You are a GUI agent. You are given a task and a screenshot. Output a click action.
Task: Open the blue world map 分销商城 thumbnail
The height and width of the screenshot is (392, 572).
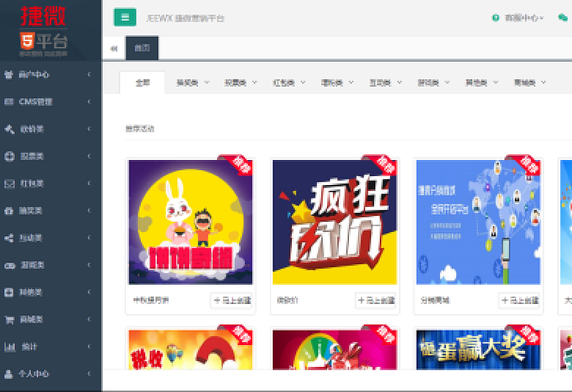click(x=478, y=222)
